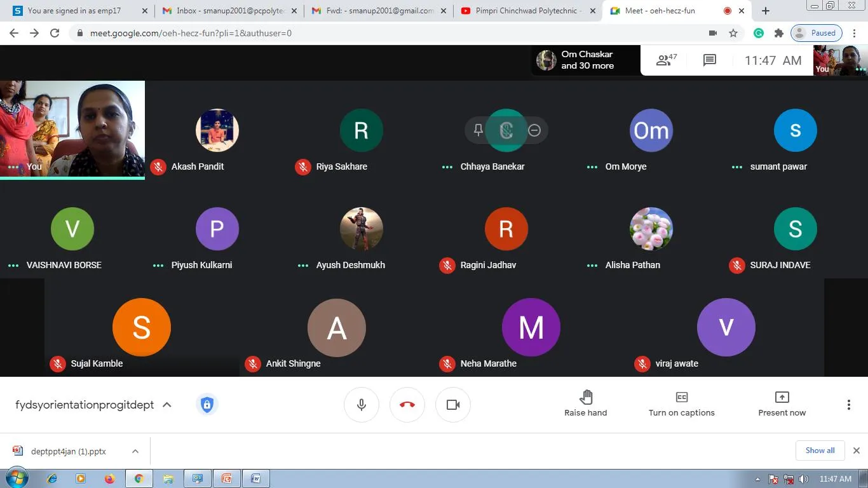Open the Windows Start menu
This screenshot has width=868, height=488.
point(16,478)
